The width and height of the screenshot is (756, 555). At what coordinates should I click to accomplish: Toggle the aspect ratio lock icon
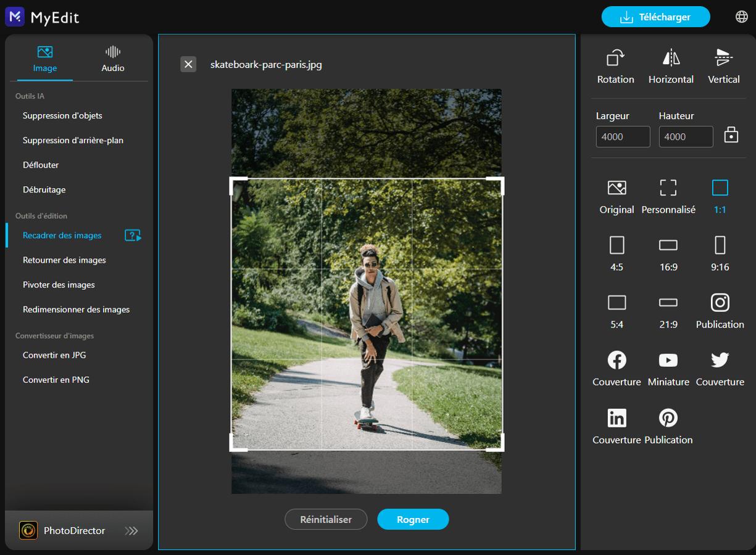(x=731, y=134)
